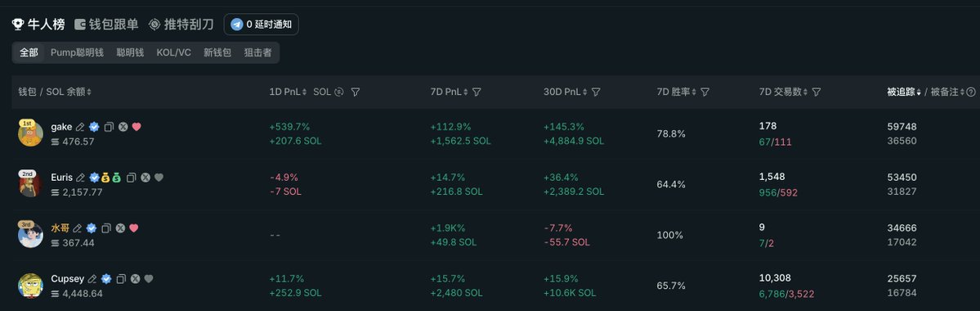Copy gake's wallet address
Image resolution: width=980 pixels, height=311 pixels.
(109, 127)
